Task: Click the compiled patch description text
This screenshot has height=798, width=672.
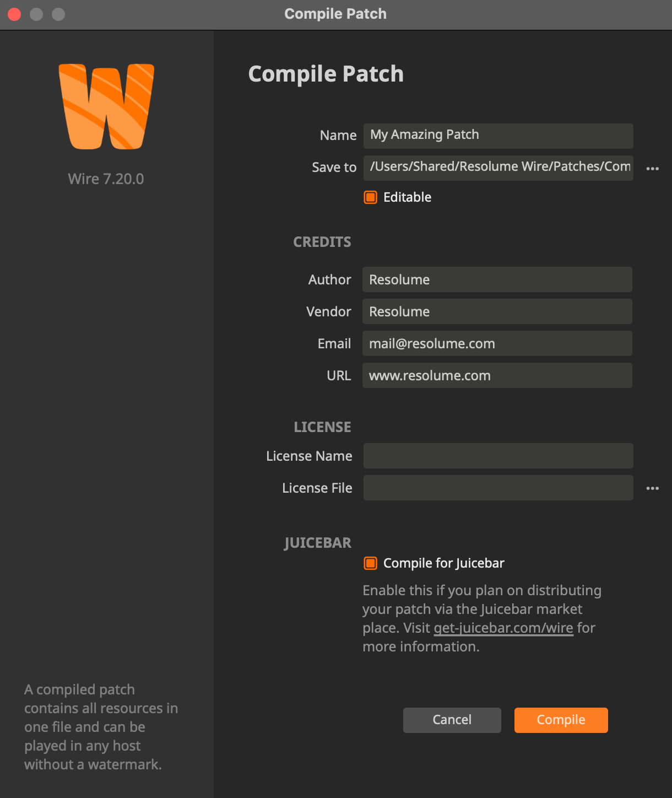Action: coord(101,727)
